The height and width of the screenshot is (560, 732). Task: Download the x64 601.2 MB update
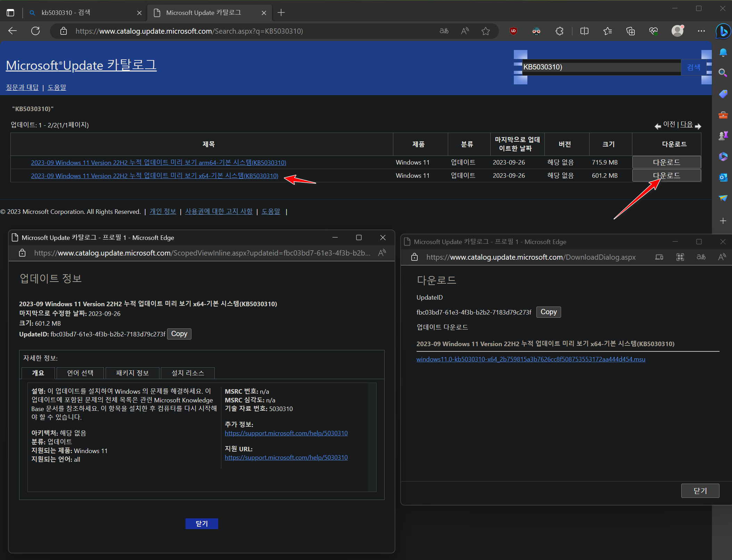(x=666, y=175)
